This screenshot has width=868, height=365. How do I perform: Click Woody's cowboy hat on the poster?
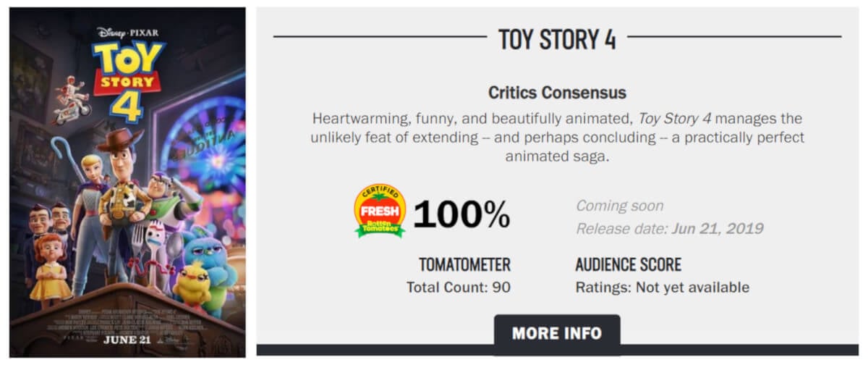point(120,139)
